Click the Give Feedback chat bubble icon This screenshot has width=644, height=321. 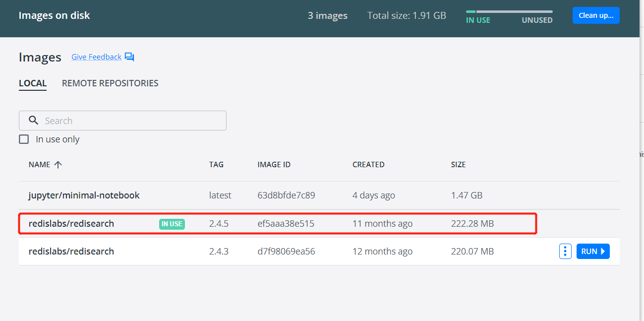coord(129,57)
